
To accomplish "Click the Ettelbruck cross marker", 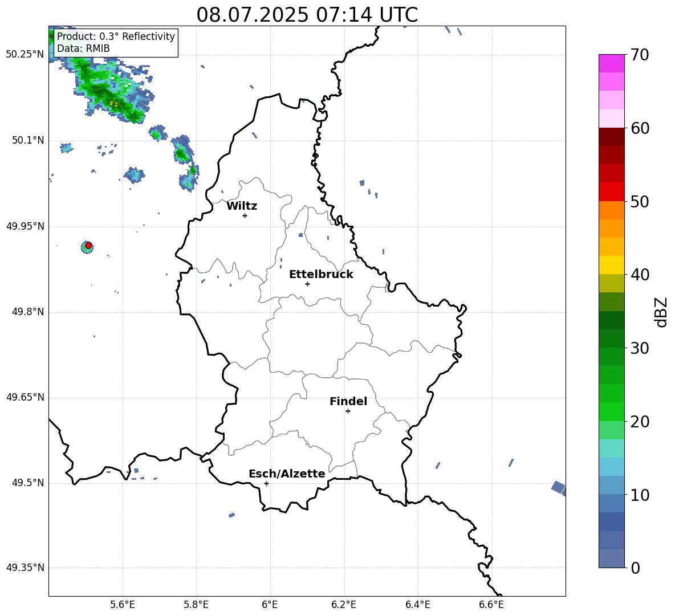I will pyautogui.click(x=307, y=284).
